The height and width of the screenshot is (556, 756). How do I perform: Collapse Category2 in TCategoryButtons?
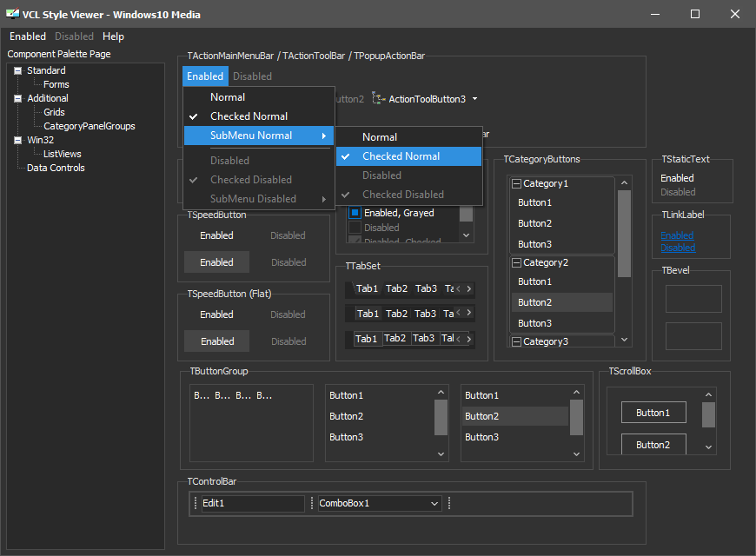click(516, 263)
